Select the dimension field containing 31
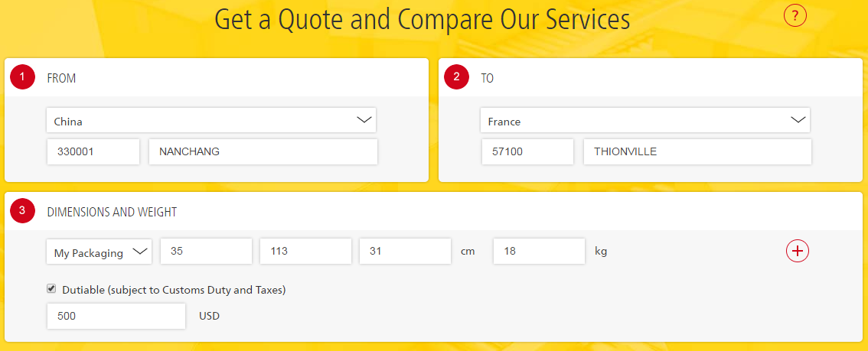Screen dimensions: 868x351 pos(405,252)
